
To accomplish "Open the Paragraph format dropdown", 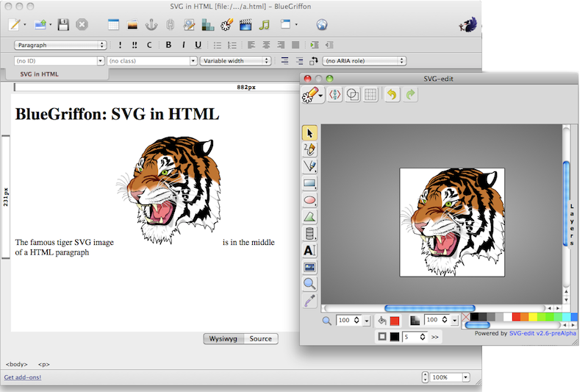I will 60,45.
